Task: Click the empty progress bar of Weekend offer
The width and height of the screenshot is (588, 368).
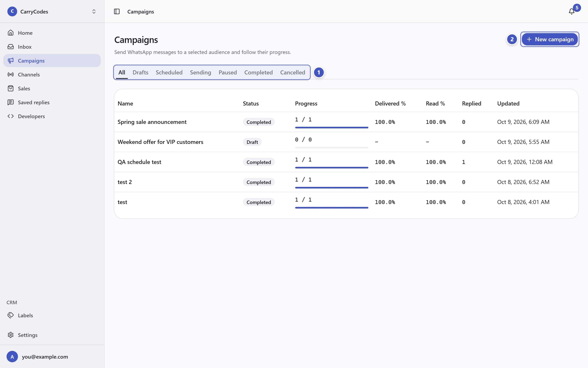Action: click(331, 147)
